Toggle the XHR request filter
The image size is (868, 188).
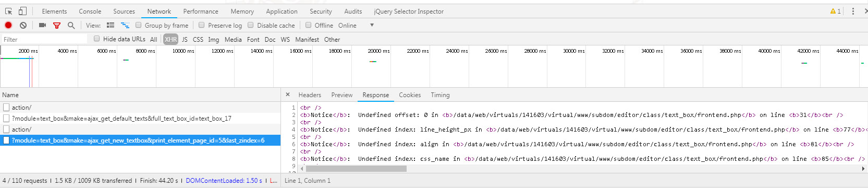[171, 39]
